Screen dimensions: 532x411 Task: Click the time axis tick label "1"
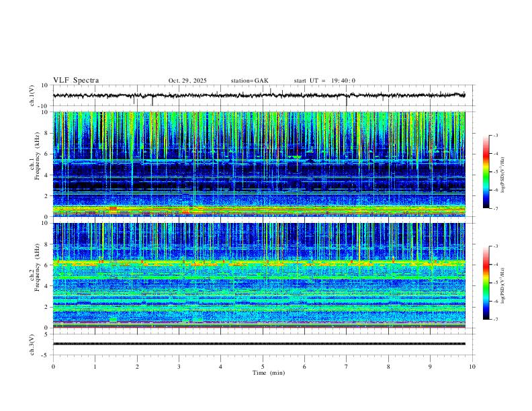95,367
